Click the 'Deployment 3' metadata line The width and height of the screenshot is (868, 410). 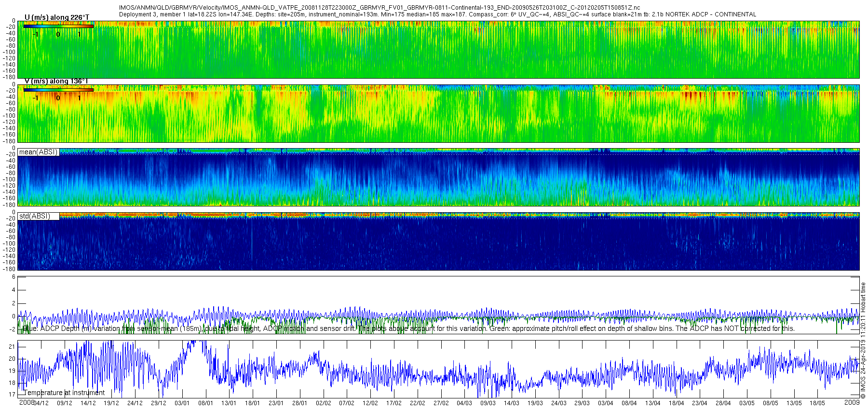(x=437, y=14)
